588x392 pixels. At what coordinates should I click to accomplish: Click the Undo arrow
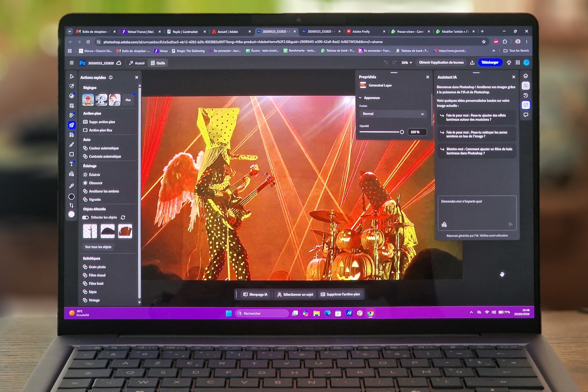coord(386,62)
